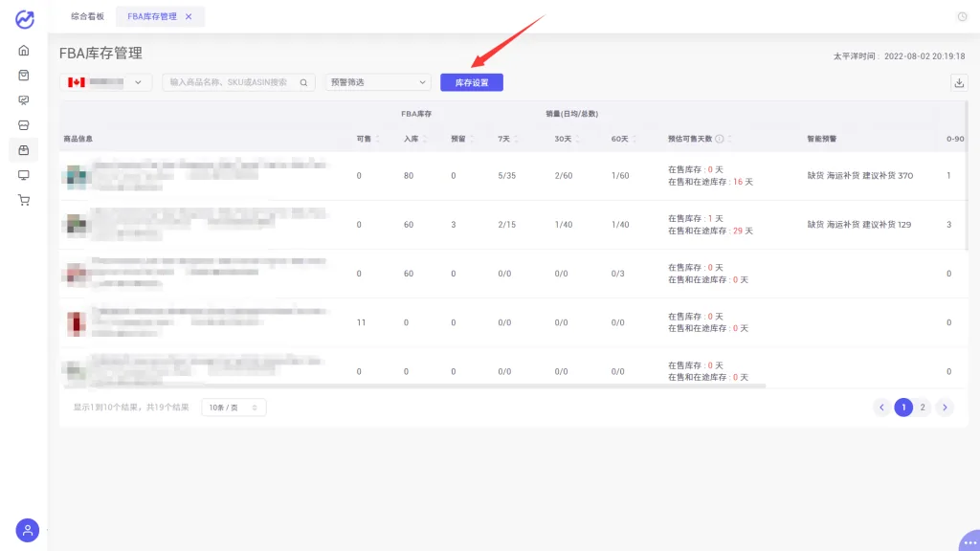The height and width of the screenshot is (551, 980).
Task: Click the second row product thumbnail
Action: click(x=77, y=225)
